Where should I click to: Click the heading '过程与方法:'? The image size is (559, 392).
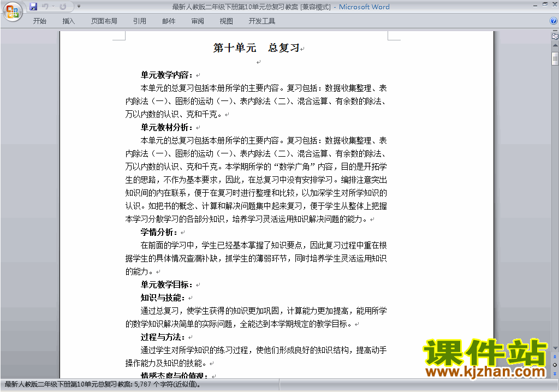(x=163, y=337)
